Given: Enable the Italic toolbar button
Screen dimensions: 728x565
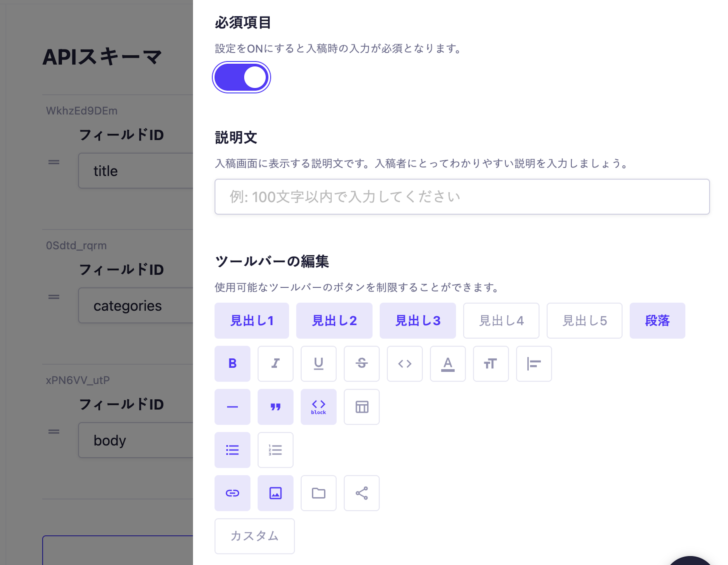Looking at the screenshot, I should (275, 364).
